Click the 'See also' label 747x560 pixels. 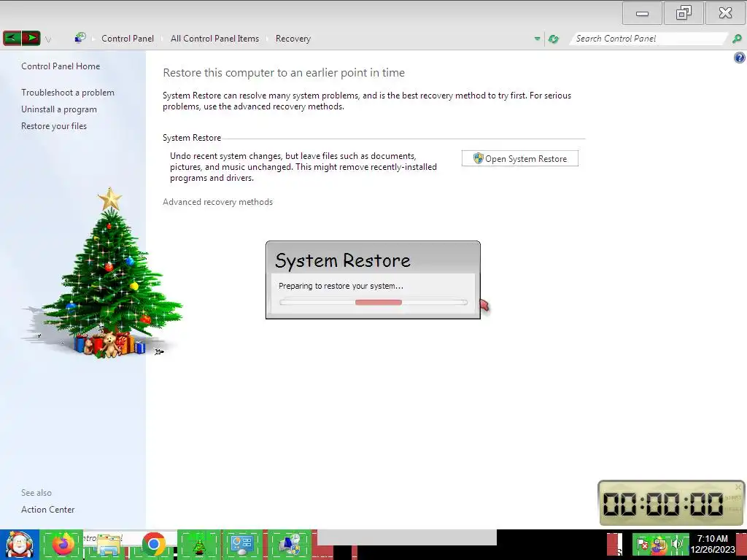(36, 493)
